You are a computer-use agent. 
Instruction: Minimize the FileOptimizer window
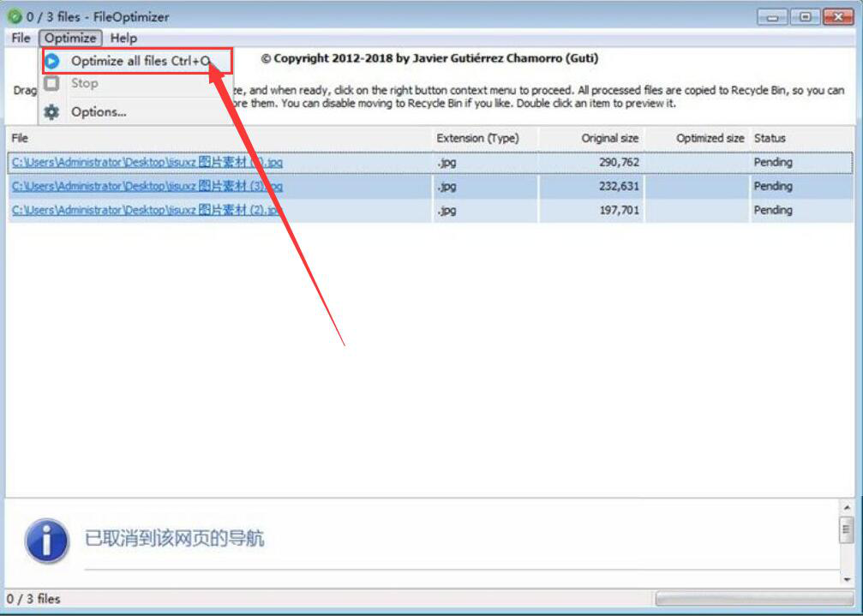point(772,17)
